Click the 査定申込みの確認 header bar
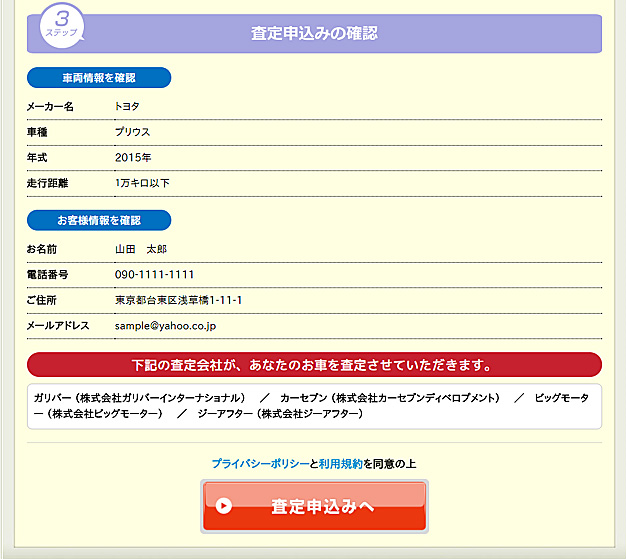Screen dimensions: 626x559 tap(314, 33)
